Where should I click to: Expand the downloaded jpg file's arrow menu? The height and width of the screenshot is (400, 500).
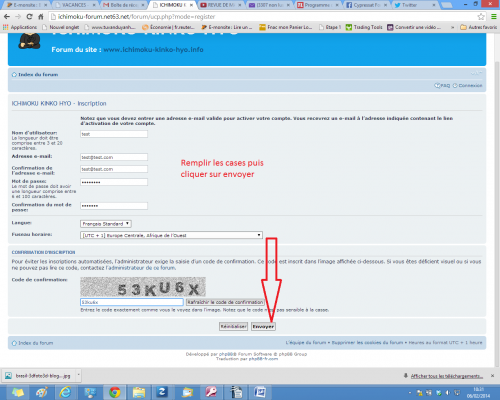pyautogui.click(x=78, y=376)
